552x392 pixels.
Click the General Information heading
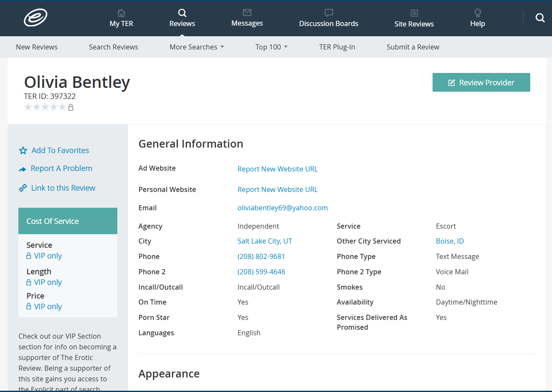(191, 144)
